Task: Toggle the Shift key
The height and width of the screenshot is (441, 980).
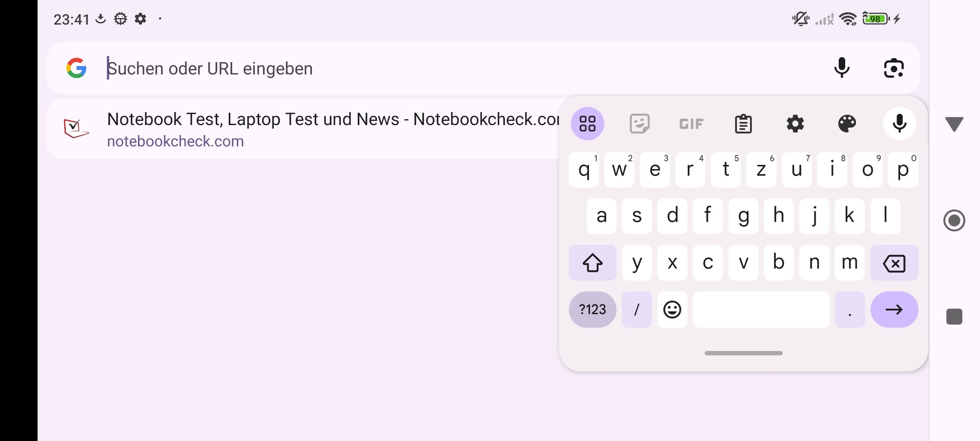Action: 593,263
